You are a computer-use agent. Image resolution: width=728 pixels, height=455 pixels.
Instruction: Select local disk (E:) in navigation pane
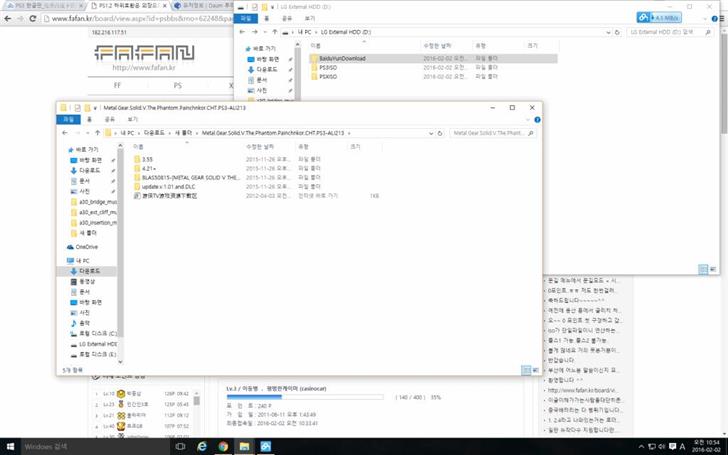click(93, 354)
